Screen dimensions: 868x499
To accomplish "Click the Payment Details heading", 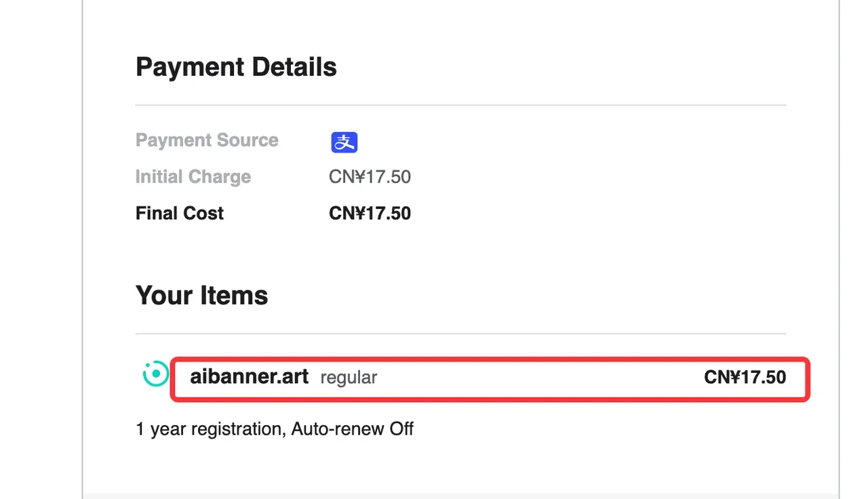I will point(236,67).
